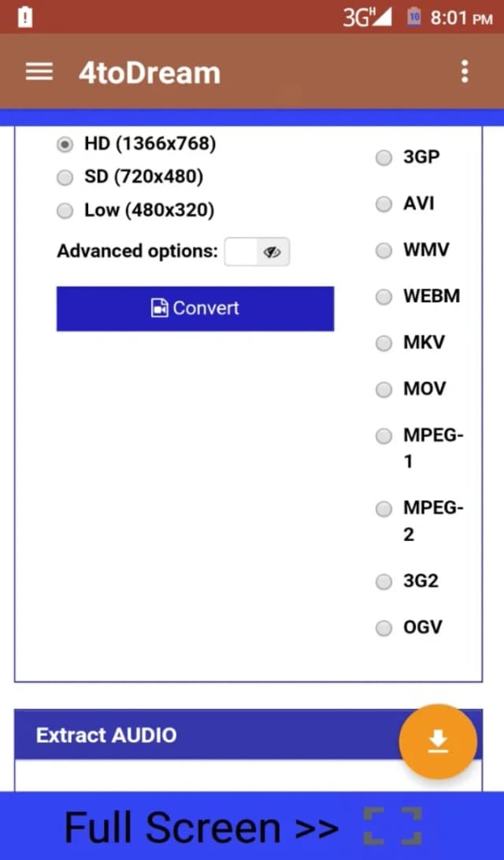Open the three-dot overflow menu
The width and height of the screenshot is (504, 860).
coord(465,72)
